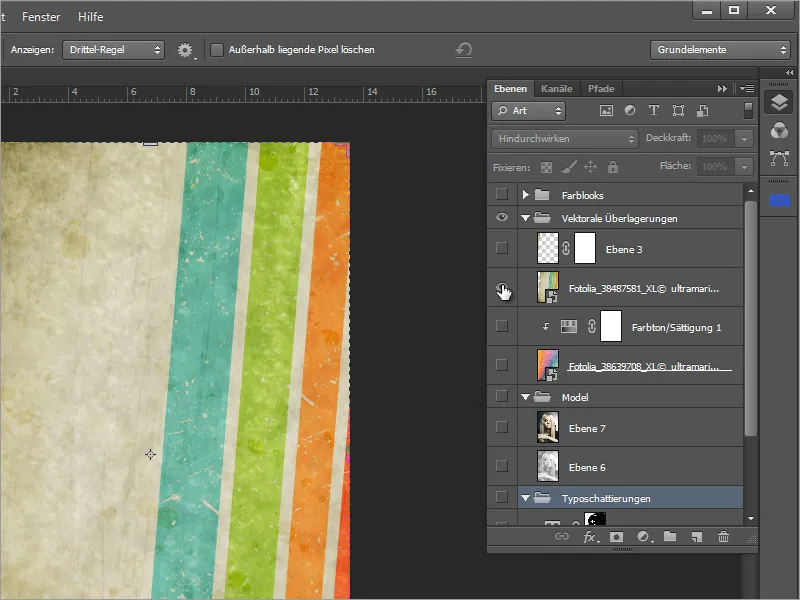Show the Model group
The width and height of the screenshot is (800, 600).
(x=502, y=396)
